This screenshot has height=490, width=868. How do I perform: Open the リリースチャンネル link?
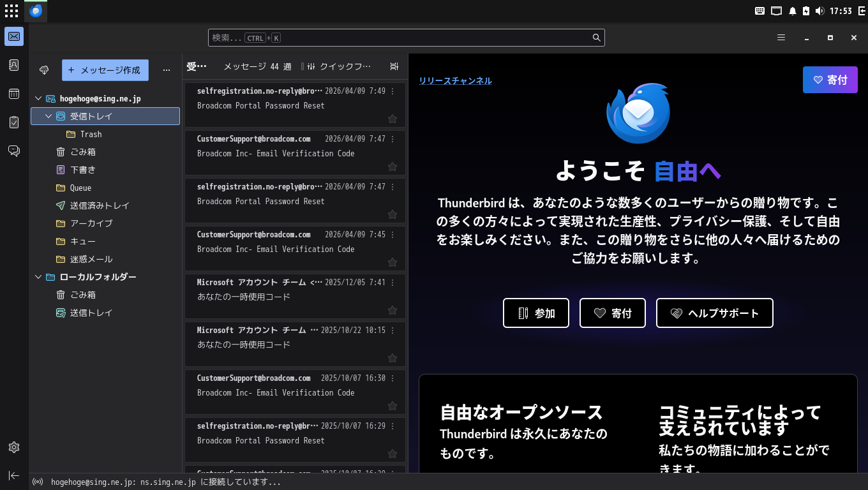(455, 80)
